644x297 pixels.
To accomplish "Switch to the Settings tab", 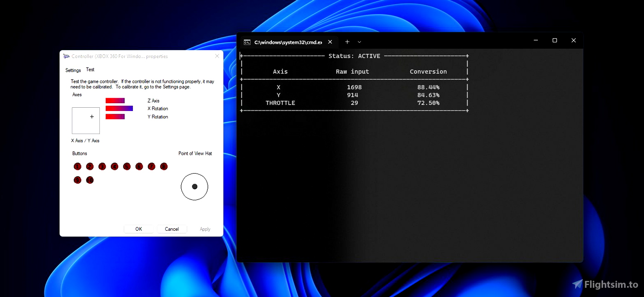I will (73, 70).
